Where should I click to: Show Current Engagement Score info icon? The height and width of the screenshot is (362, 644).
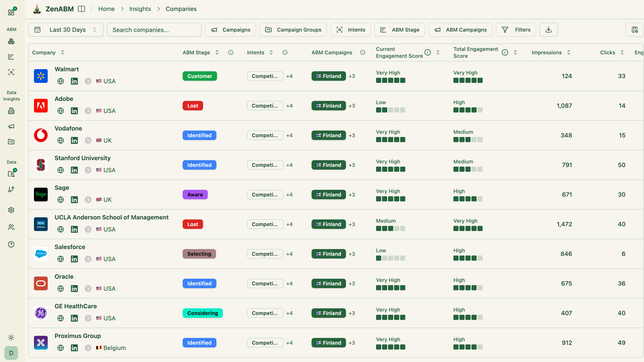(428, 52)
